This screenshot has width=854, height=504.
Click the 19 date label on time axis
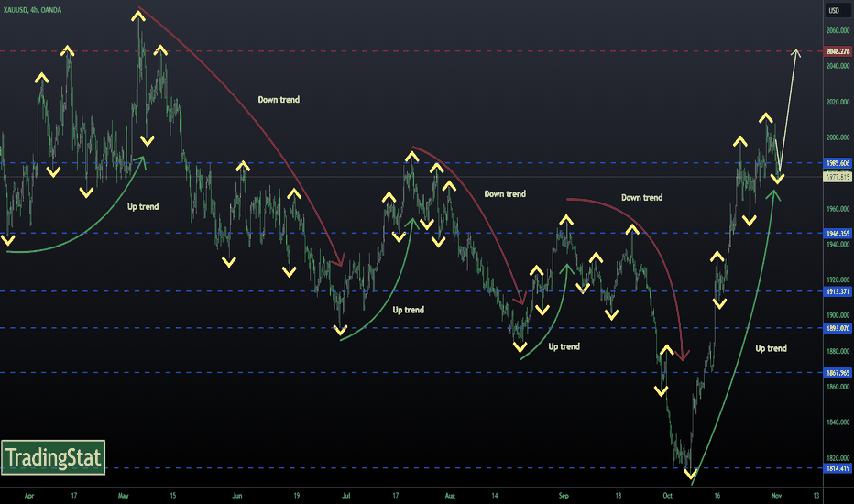pos(296,495)
